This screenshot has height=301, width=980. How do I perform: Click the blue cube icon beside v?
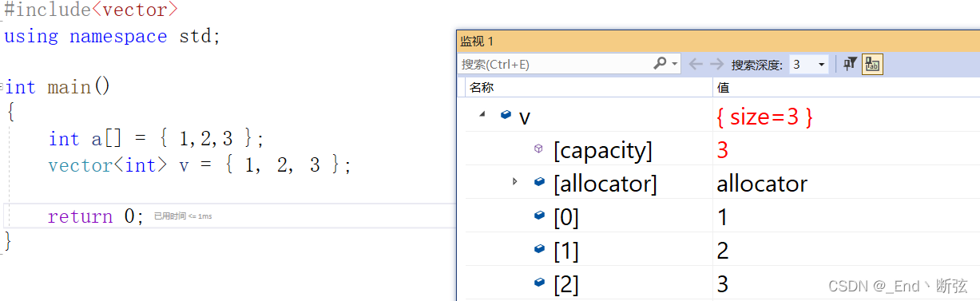[x=506, y=115]
